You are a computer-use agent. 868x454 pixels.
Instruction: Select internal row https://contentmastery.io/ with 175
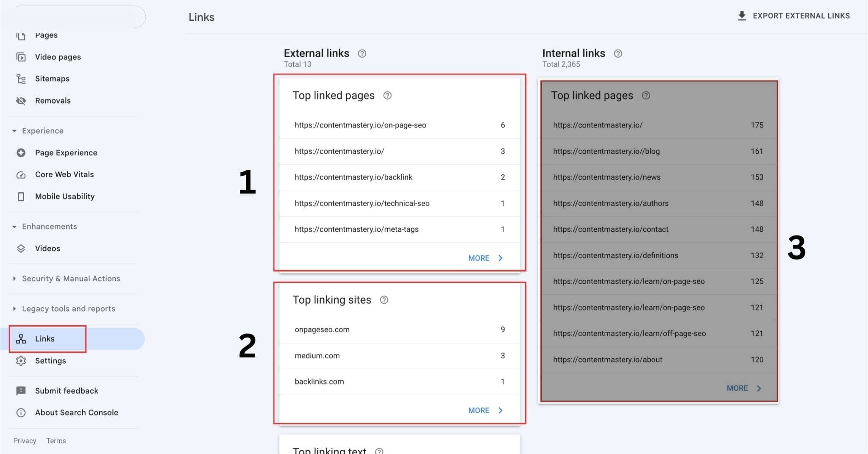pyautogui.click(x=659, y=125)
